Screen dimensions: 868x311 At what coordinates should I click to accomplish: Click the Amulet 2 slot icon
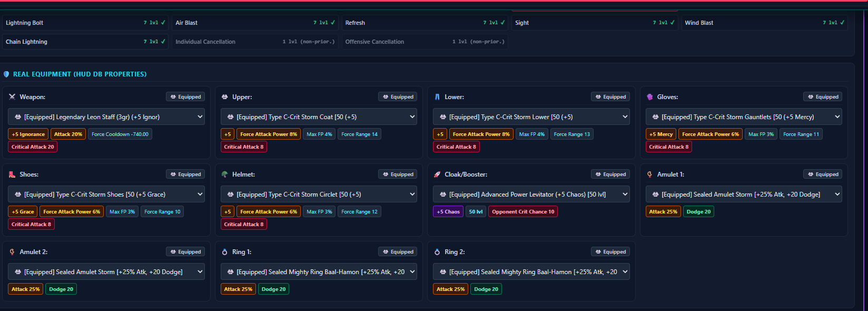(x=12, y=252)
